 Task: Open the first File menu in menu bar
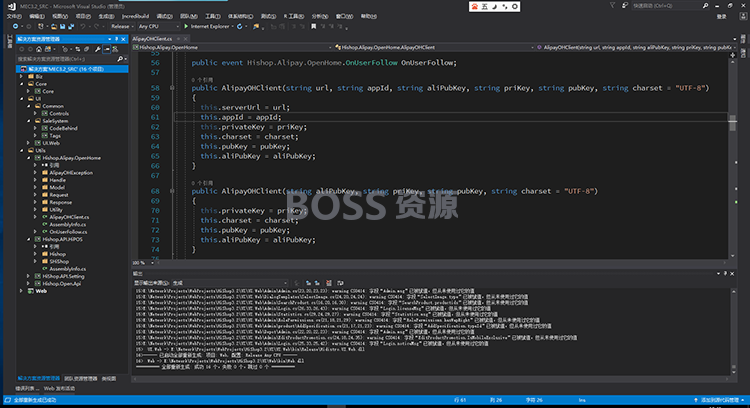tap(14, 16)
